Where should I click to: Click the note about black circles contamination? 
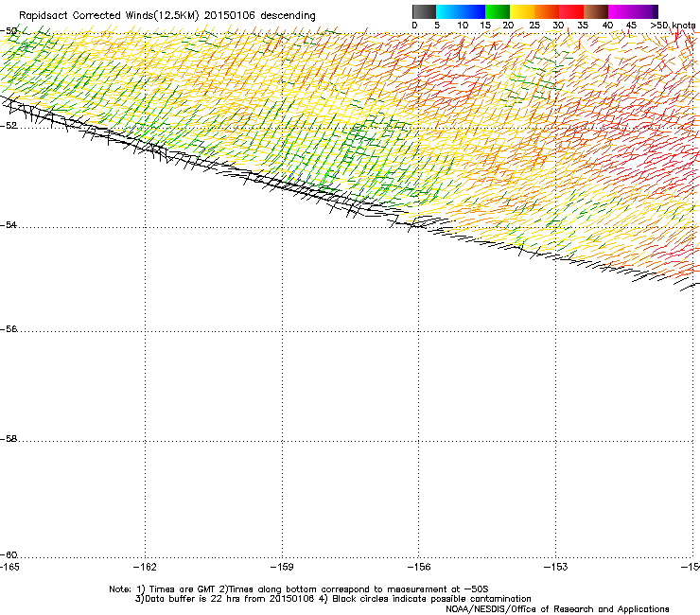pos(425,599)
